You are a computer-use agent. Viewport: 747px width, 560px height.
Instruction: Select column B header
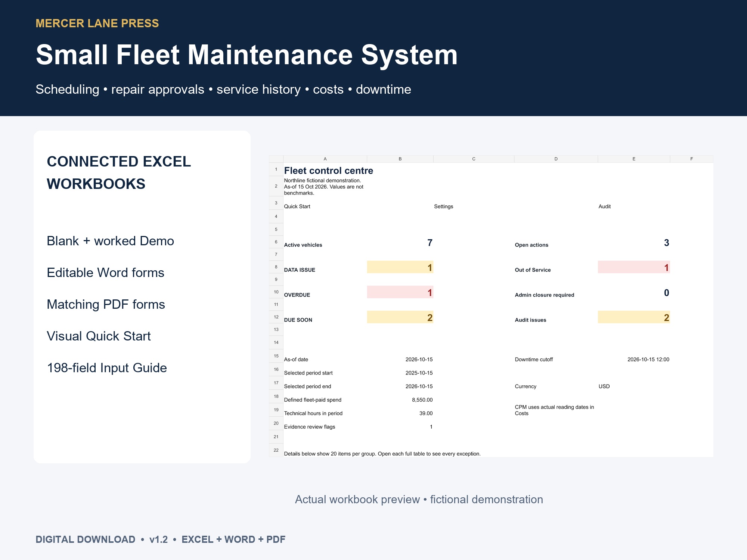[400, 159]
